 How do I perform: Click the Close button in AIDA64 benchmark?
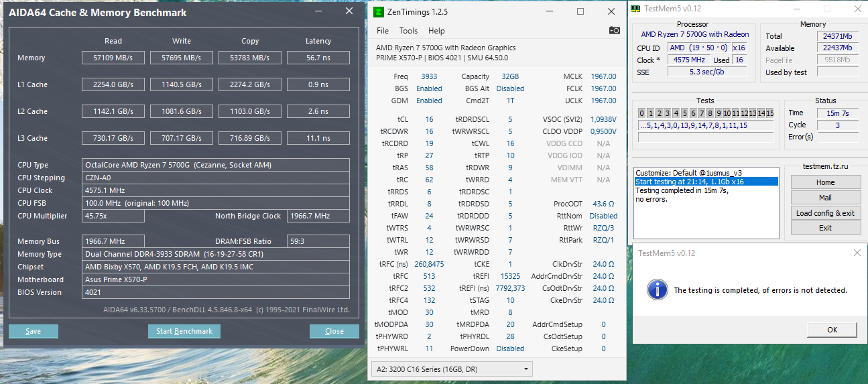(x=334, y=331)
